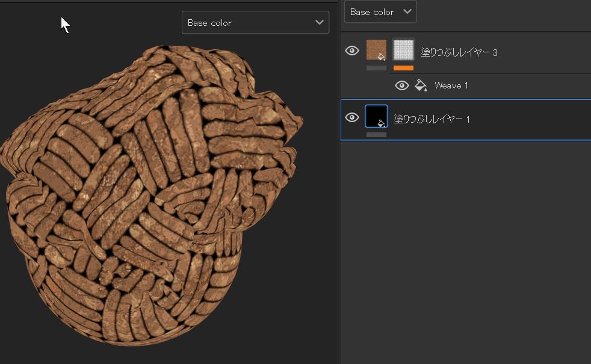Click the orange bar under the mask thumbnail

[x=403, y=68]
